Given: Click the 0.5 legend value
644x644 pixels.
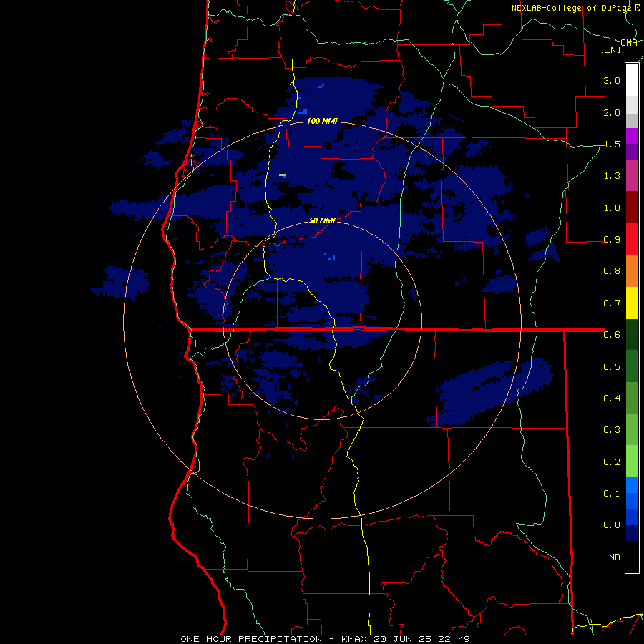Looking at the screenshot, I should click(612, 366).
